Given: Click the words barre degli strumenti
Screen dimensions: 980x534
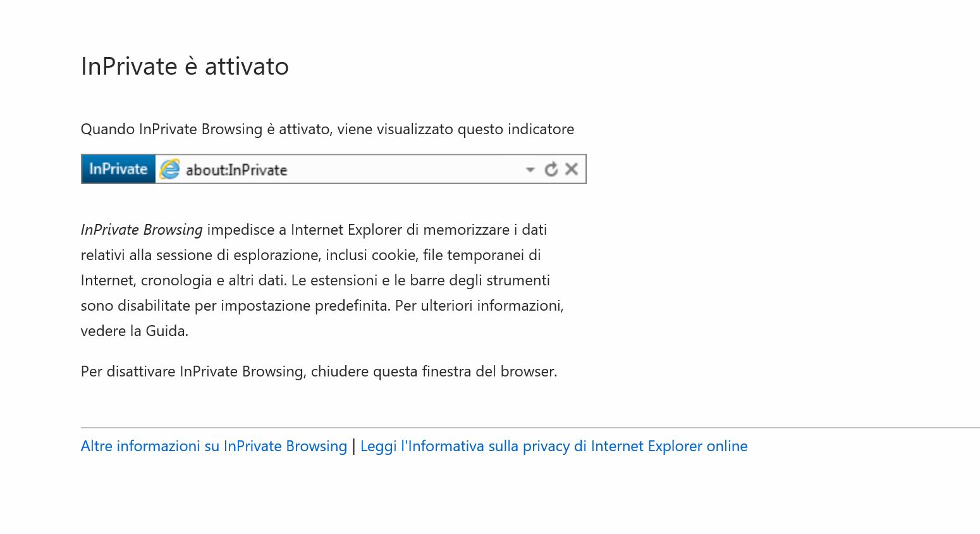Looking at the screenshot, I should [480, 280].
